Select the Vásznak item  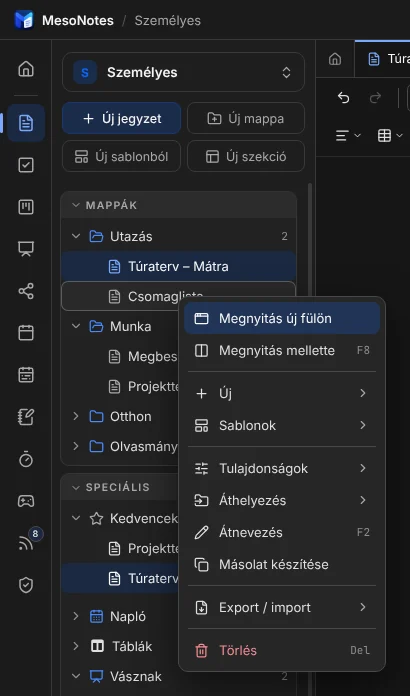point(178,676)
